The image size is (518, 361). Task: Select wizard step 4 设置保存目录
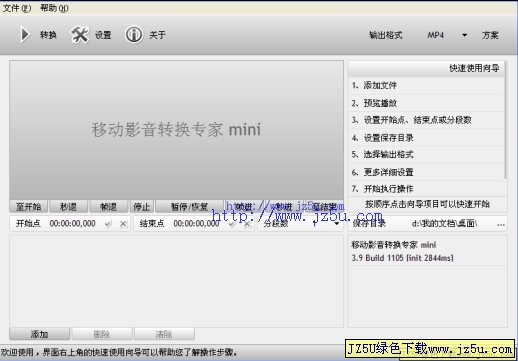pyautogui.click(x=426, y=138)
